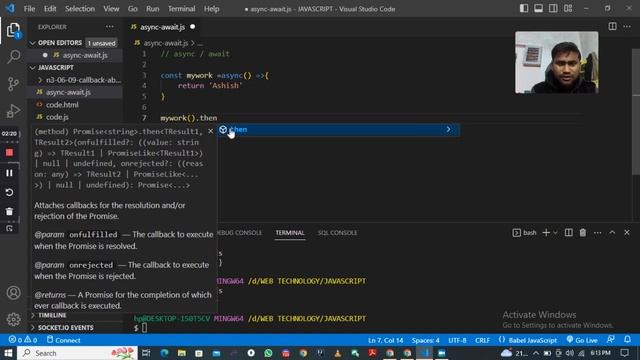Add a new terminal with plus icon
This screenshot has height=360, width=640.
pos(546,233)
